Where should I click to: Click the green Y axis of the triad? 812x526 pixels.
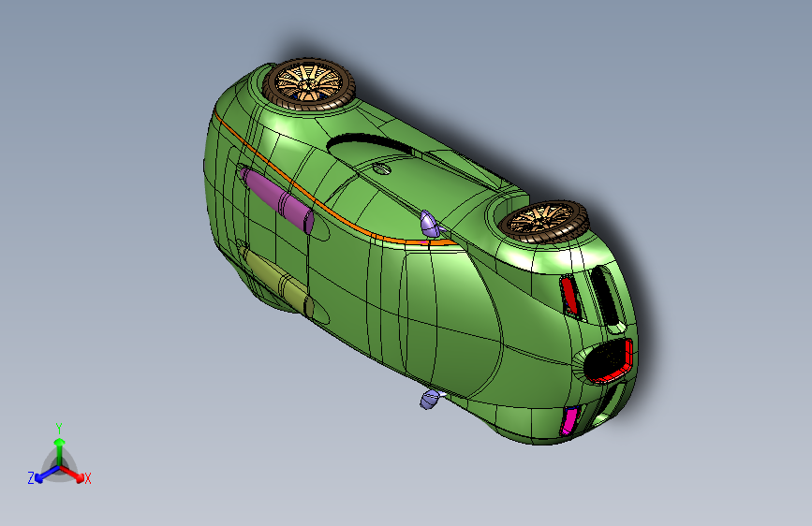coord(60,450)
